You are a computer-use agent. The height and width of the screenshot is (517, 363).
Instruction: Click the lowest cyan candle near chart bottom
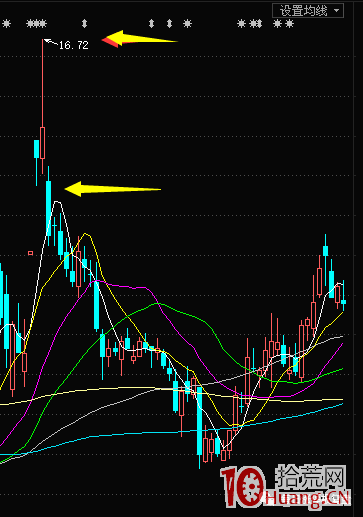[x=199, y=427]
